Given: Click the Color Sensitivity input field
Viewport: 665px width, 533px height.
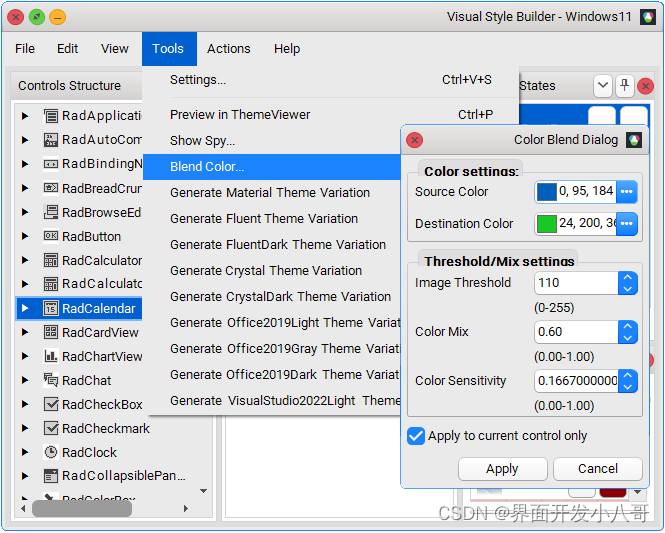Looking at the screenshot, I should pos(576,381).
